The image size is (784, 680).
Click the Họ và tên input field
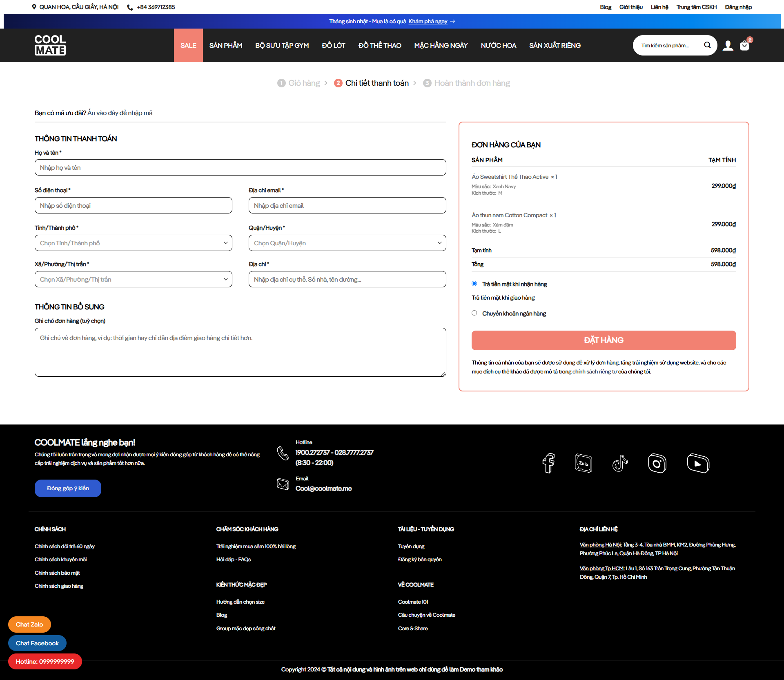[241, 167]
